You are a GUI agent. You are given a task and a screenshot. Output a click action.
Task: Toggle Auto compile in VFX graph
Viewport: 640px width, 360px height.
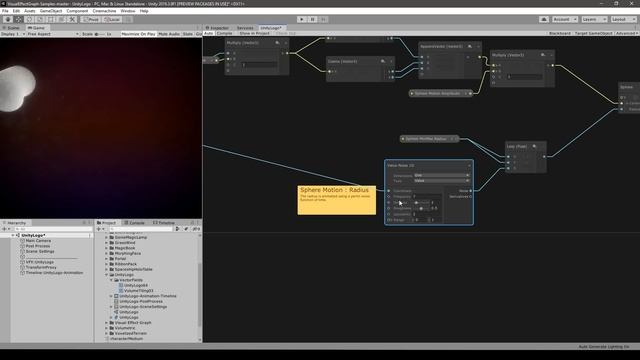tap(209, 33)
